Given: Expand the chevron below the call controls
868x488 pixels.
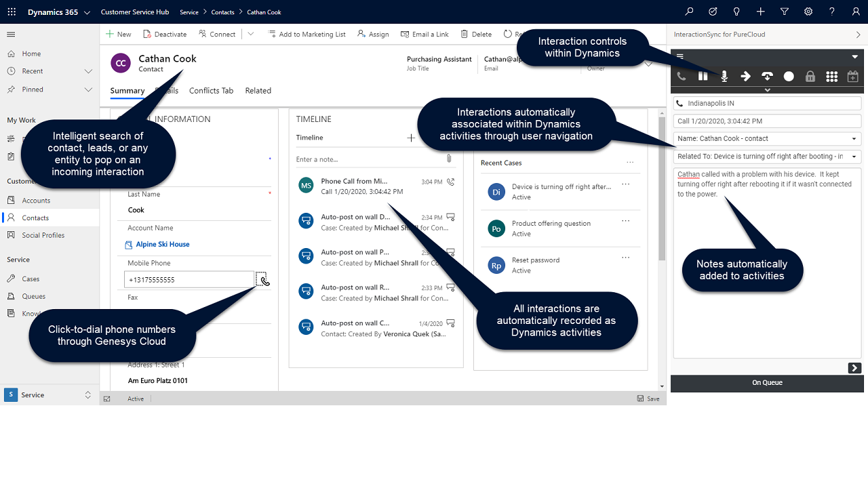Looking at the screenshot, I should (767, 90).
